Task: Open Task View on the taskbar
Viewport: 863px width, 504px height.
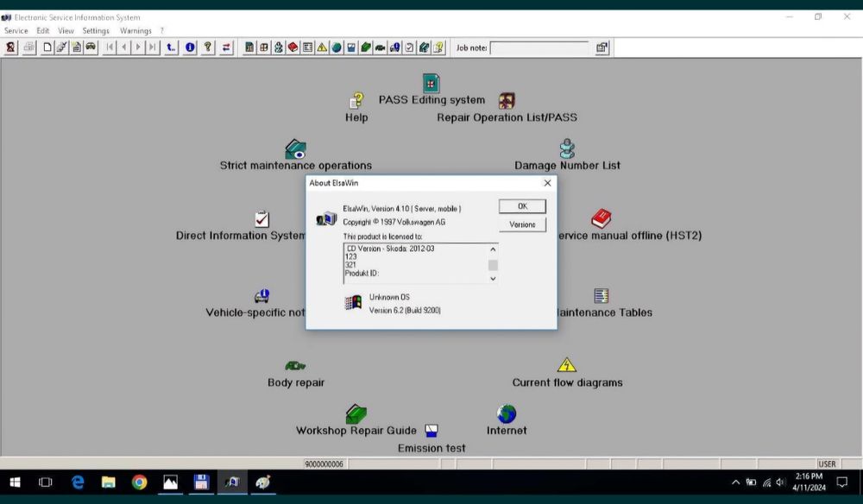Action: (45, 482)
